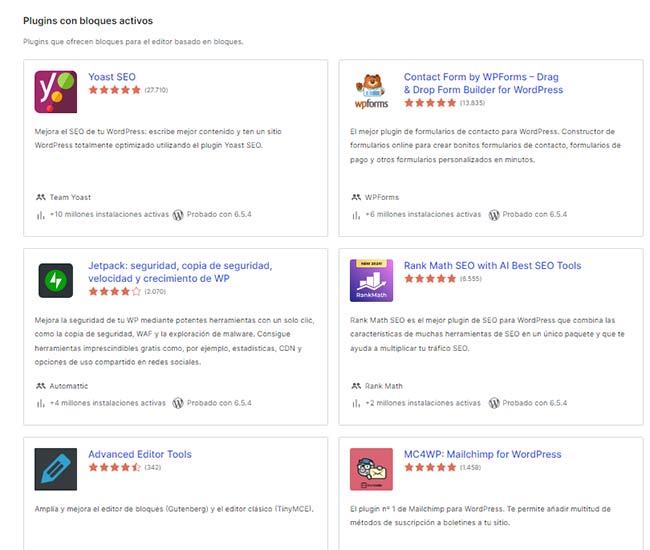The width and height of the screenshot is (650, 550).
Task: Click the WPForms bear mascot logo
Action: click(371, 91)
